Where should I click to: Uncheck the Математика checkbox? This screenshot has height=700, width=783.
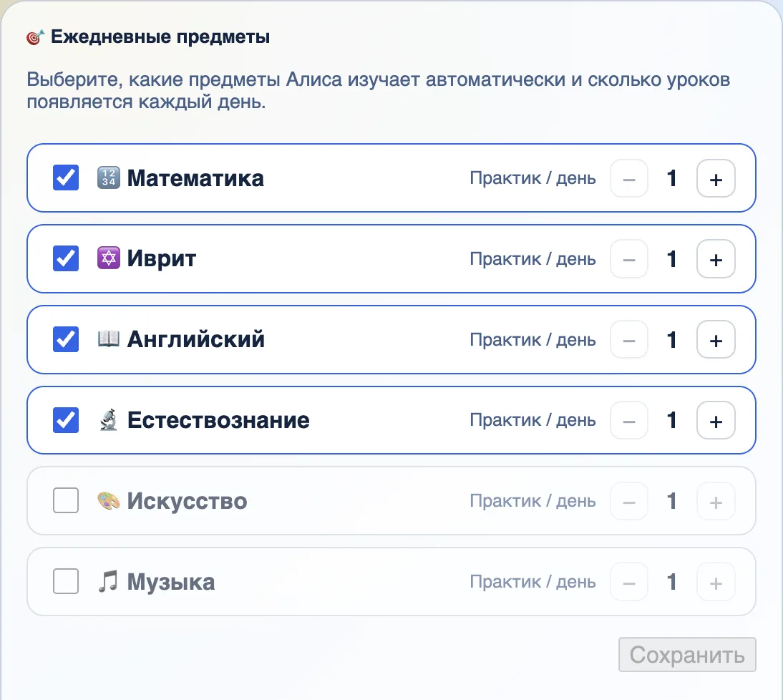click(x=66, y=178)
